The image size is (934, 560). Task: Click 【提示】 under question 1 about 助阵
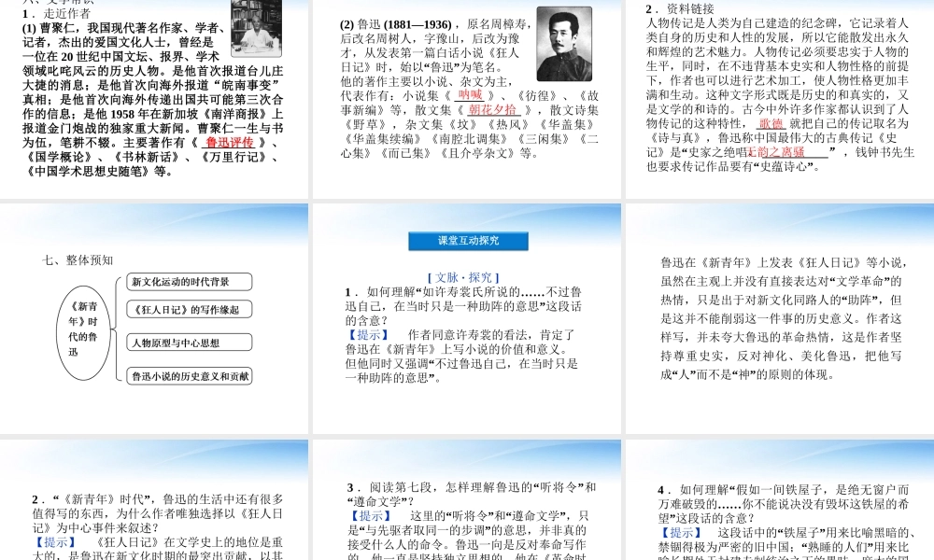[x=368, y=335]
